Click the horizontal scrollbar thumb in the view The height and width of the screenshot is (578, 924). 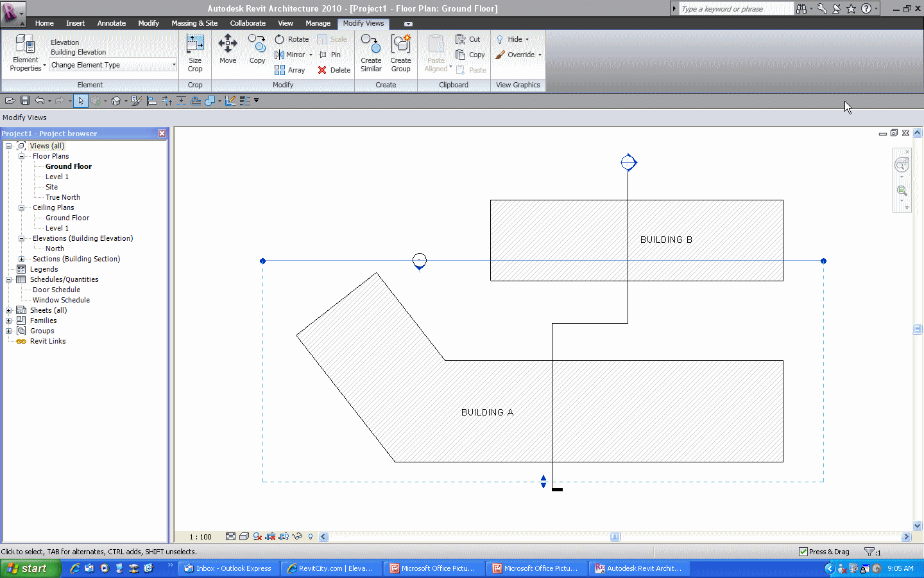click(x=615, y=537)
